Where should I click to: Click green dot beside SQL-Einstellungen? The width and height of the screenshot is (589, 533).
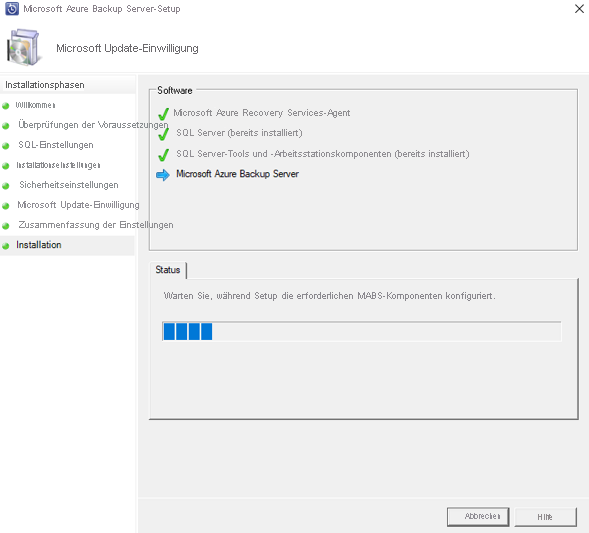6,146
